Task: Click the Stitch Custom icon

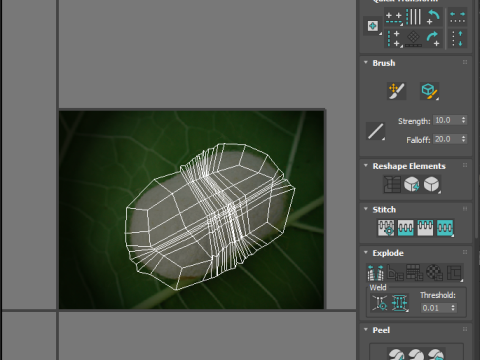Action: pos(445,228)
